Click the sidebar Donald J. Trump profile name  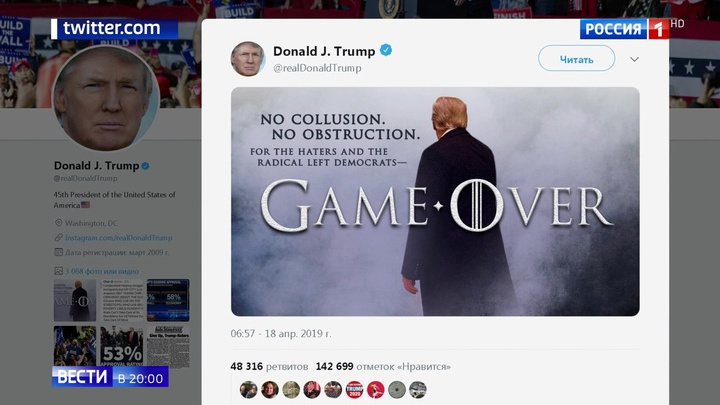tap(96, 166)
